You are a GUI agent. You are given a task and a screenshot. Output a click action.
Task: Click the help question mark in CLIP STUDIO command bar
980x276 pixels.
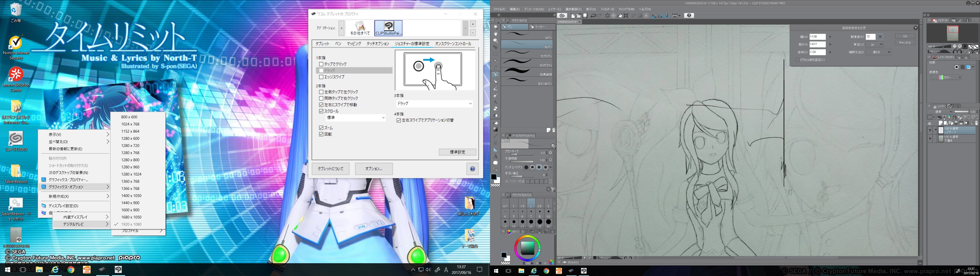pyautogui.click(x=689, y=16)
